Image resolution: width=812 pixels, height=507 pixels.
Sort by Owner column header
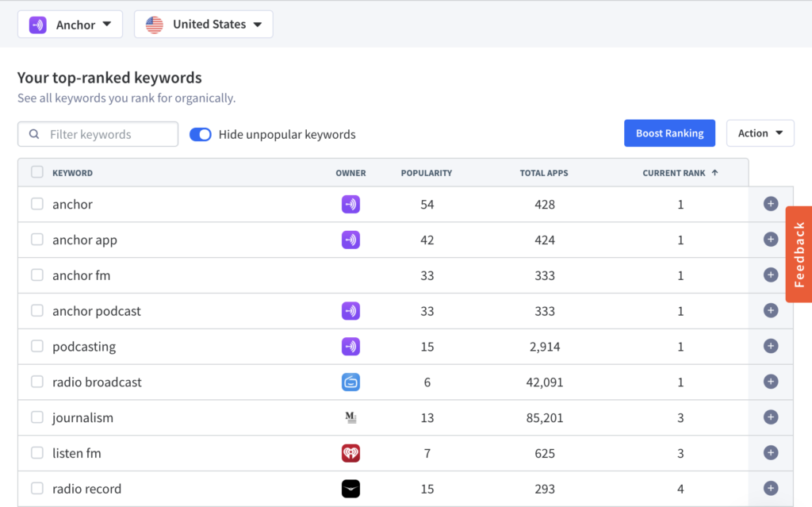pos(350,173)
